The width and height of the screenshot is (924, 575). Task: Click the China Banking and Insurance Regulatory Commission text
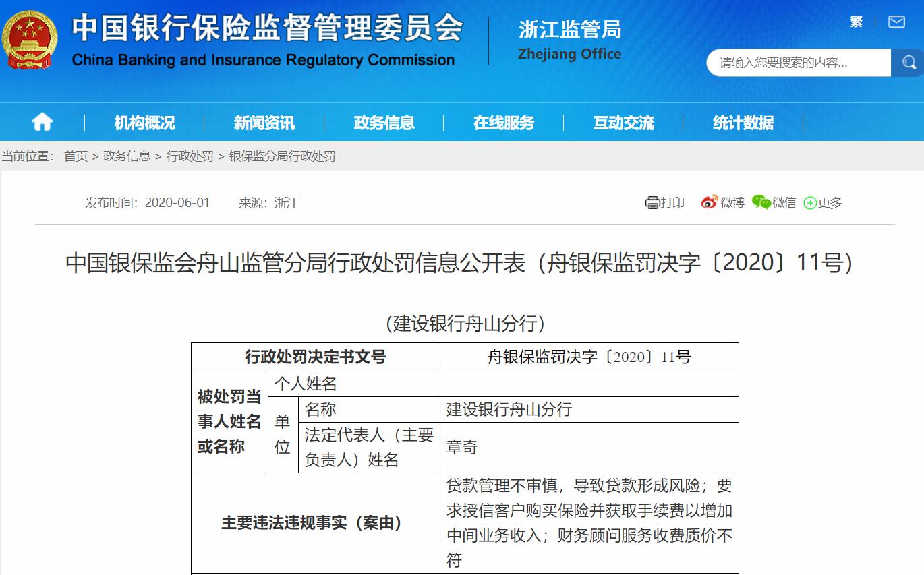point(263,60)
